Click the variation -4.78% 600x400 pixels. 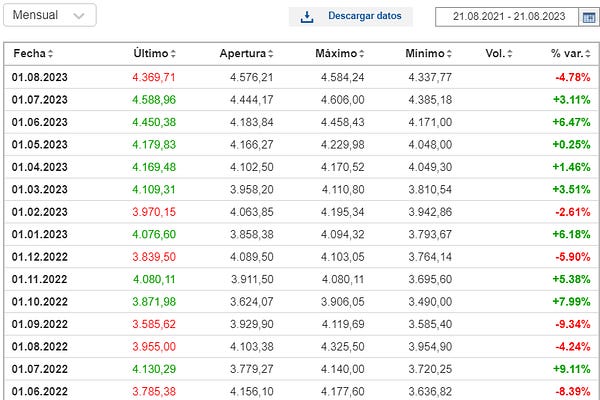[x=573, y=77]
